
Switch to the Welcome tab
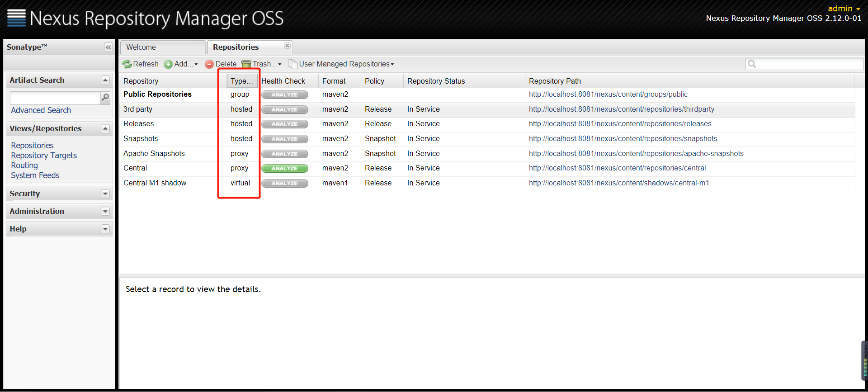tap(163, 47)
